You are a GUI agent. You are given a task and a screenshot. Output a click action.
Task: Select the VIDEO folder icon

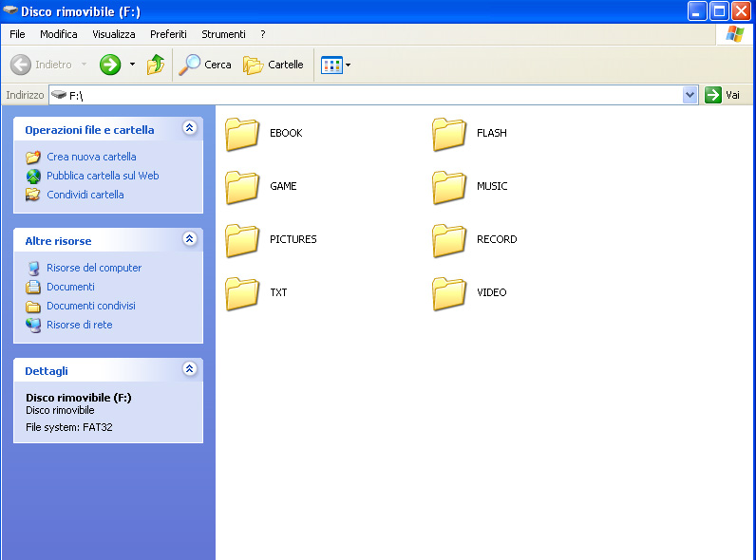tap(449, 293)
